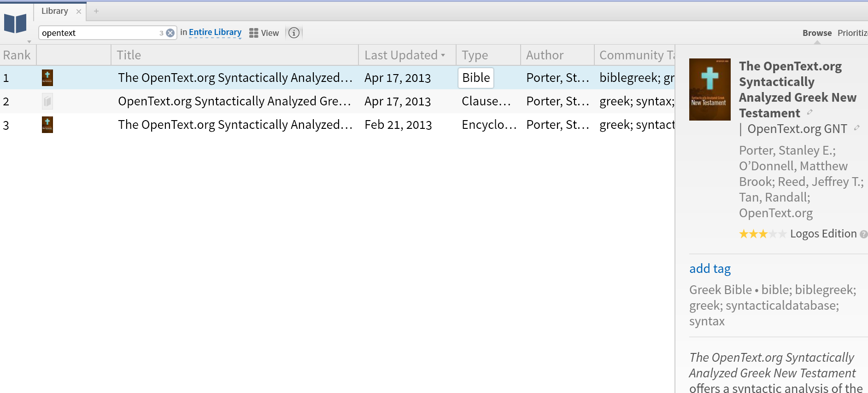Viewport: 868px width, 393px height.
Task: Set rating with the fifth star
Action: click(782, 234)
